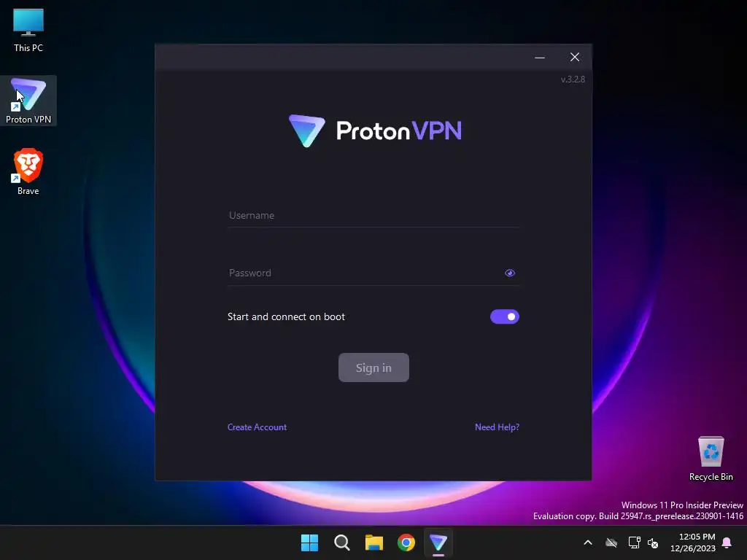Open the Proton VPN desktop shortcut

pos(28,101)
